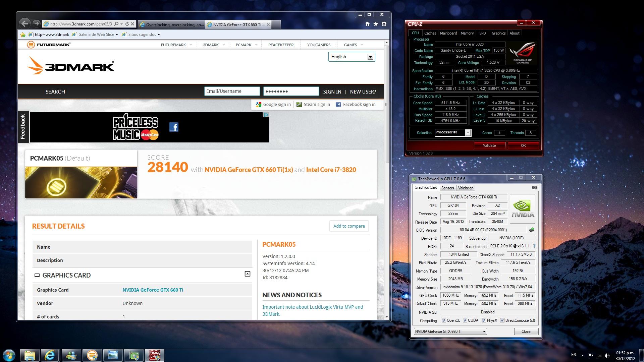This screenshot has width=644, height=362.
Task: Click the PEACEKEEPER menu item
Action: [281, 45]
